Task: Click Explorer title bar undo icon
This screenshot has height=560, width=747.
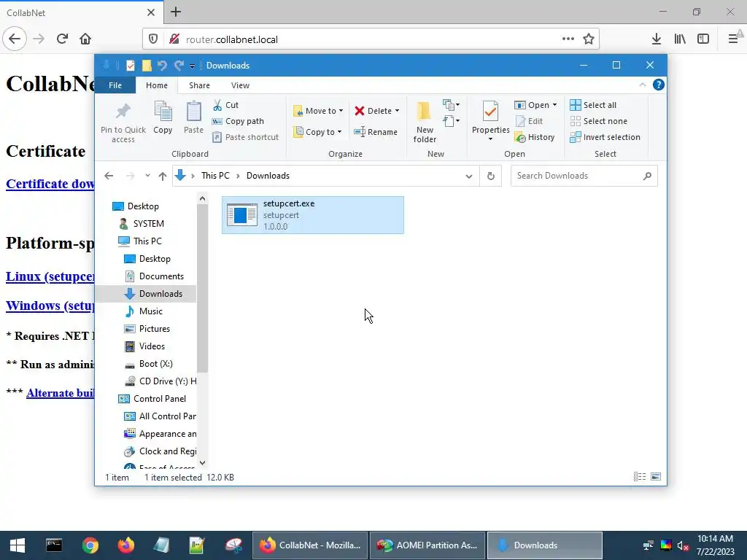Action: (163, 65)
